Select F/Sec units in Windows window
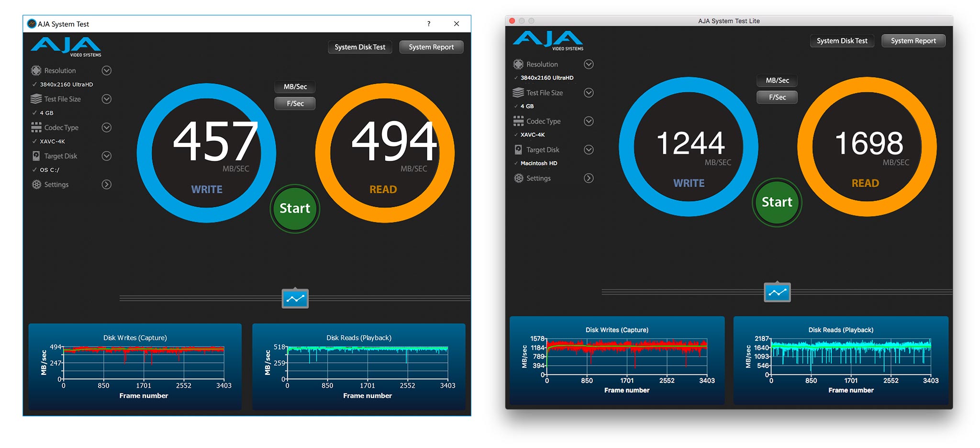This screenshot has width=980, height=448. pyautogui.click(x=295, y=103)
